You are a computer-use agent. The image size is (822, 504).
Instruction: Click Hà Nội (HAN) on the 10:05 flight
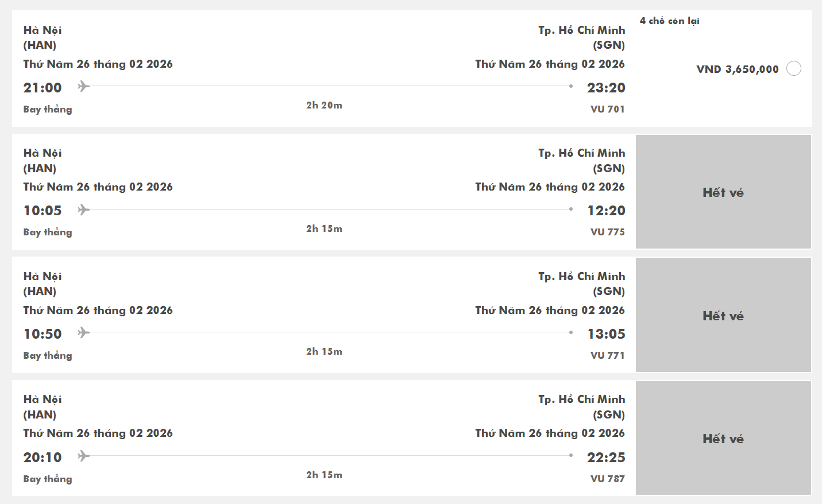click(43, 161)
